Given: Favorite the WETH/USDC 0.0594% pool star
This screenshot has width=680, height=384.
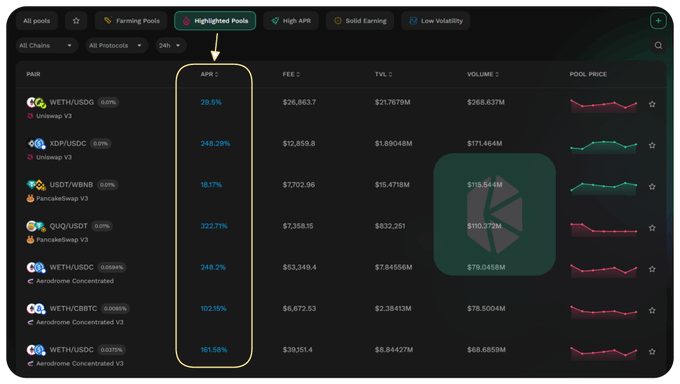Looking at the screenshot, I should 652,269.
